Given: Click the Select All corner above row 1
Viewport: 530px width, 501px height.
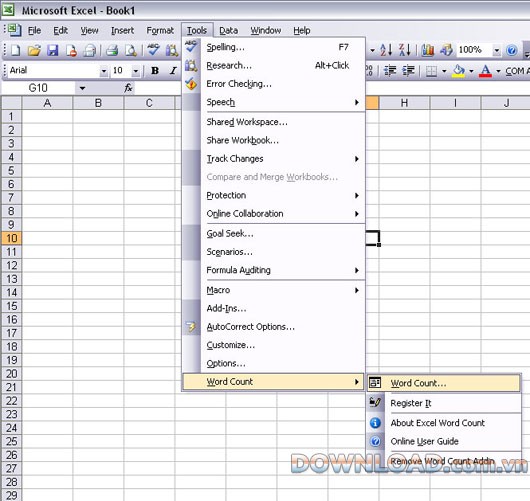Looking at the screenshot, I should click(11, 103).
